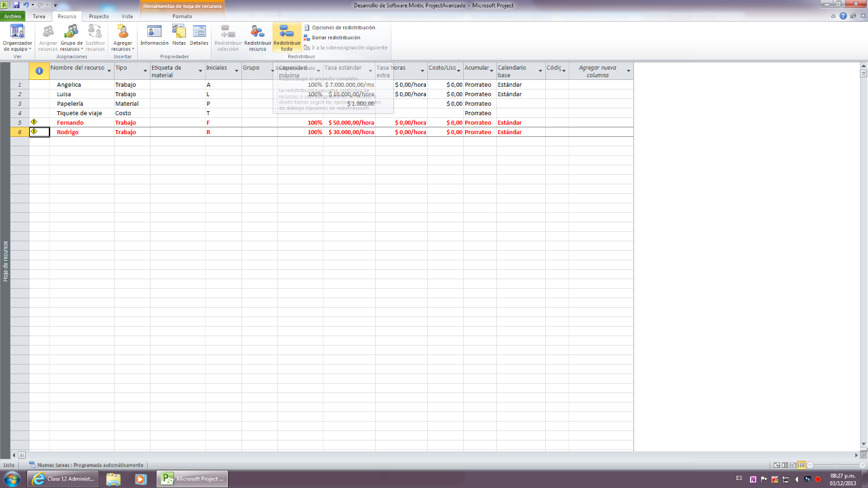Click horizontal scrollbar left arrow
868x488 pixels.
click(x=14, y=455)
